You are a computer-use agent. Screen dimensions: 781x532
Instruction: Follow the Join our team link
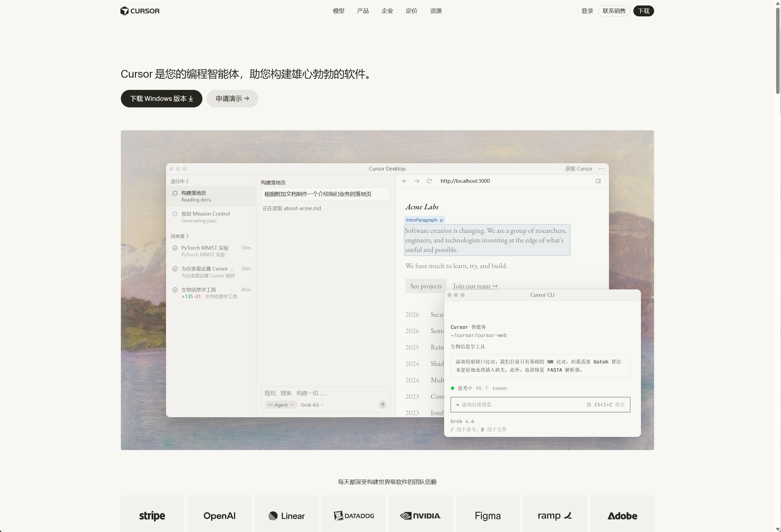475,286
